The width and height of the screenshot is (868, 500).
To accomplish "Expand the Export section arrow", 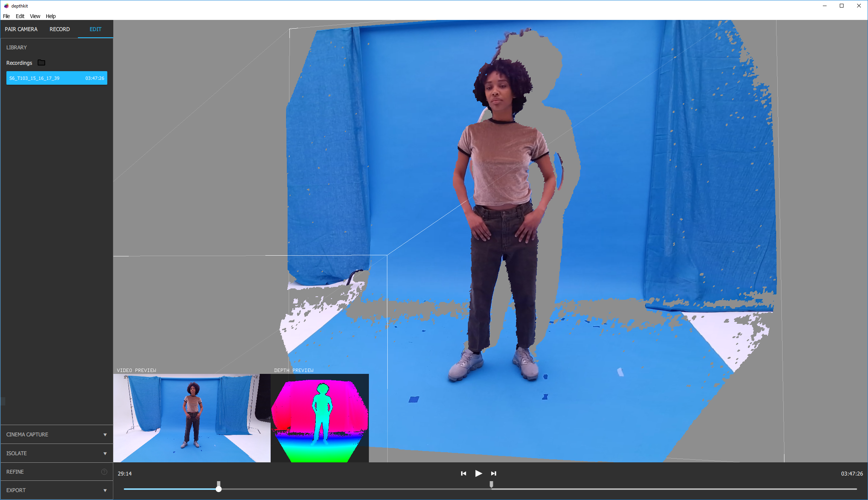I will click(x=105, y=490).
